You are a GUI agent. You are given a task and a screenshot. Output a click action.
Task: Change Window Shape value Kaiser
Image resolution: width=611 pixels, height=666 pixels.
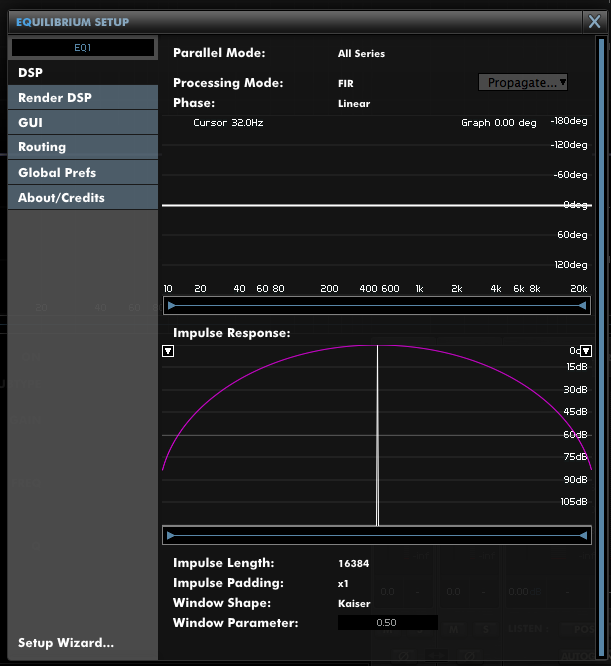(354, 604)
